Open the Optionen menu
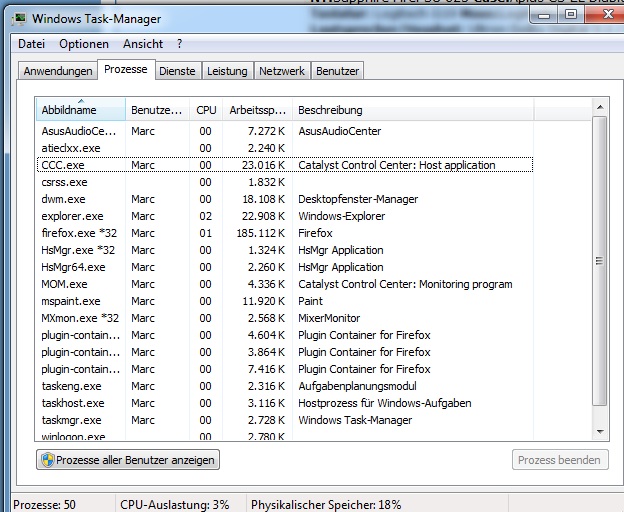 (84, 44)
